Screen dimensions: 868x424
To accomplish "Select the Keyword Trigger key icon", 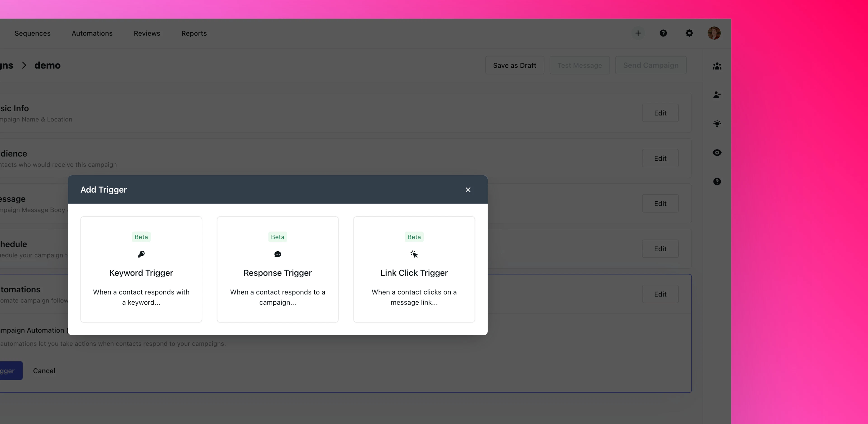I will point(141,254).
